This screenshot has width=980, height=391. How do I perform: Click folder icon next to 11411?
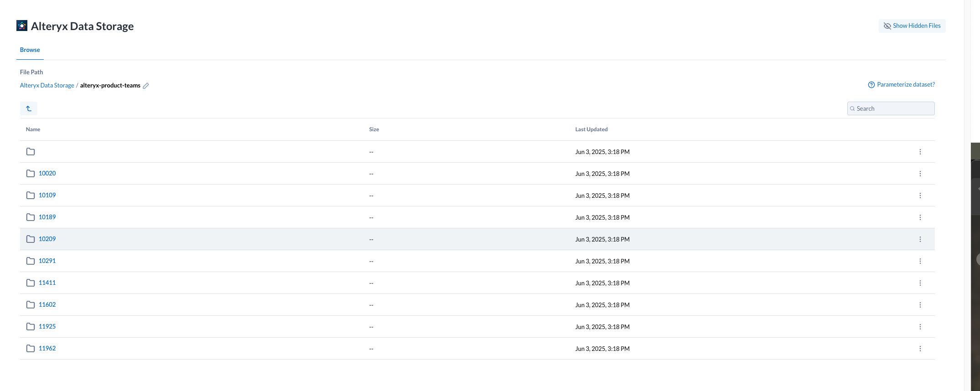click(31, 283)
